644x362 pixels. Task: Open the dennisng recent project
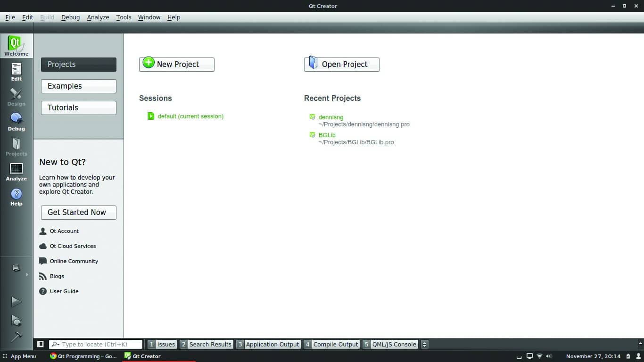click(330, 117)
